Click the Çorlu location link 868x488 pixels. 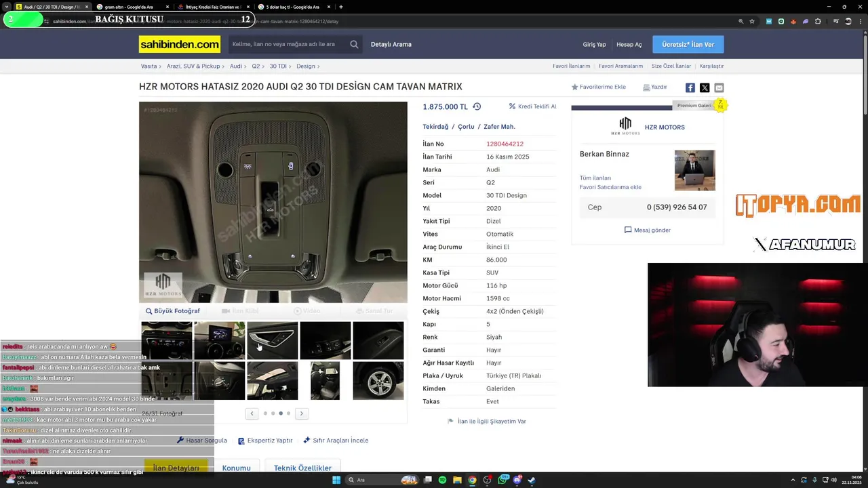[x=466, y=127]
